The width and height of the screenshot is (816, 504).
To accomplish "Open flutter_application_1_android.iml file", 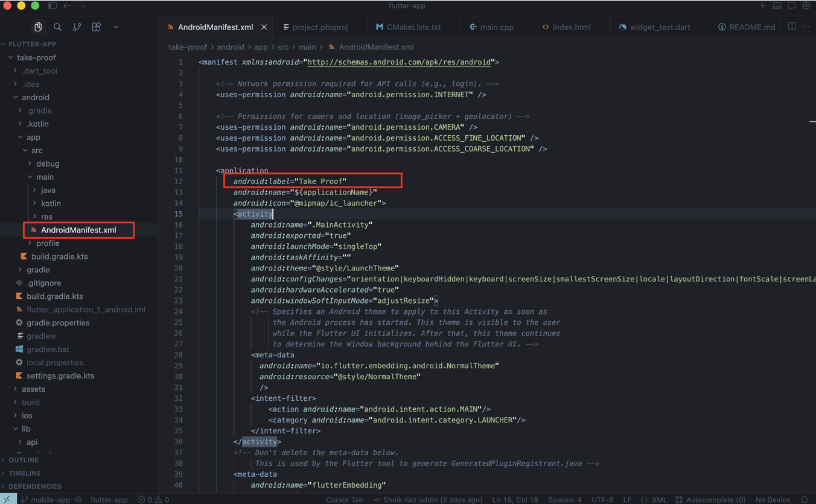I will [x=79, y=310].
